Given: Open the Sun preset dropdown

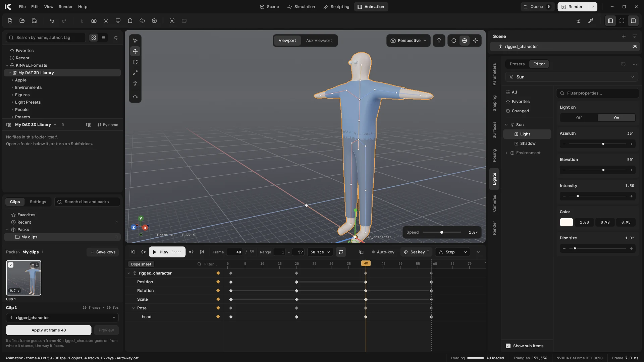Looking at the screenshot, I should 571,77.
